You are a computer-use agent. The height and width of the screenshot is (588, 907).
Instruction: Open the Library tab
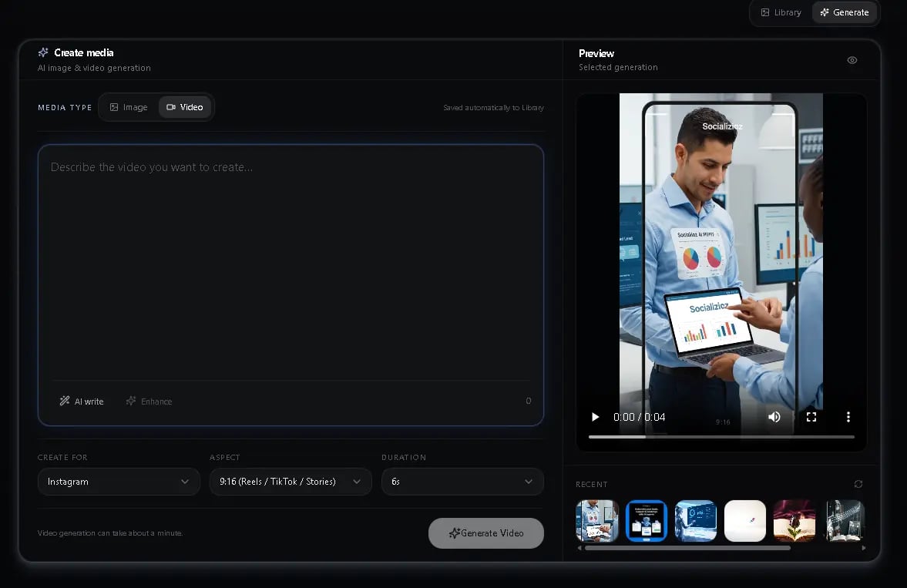click(781, 12)
